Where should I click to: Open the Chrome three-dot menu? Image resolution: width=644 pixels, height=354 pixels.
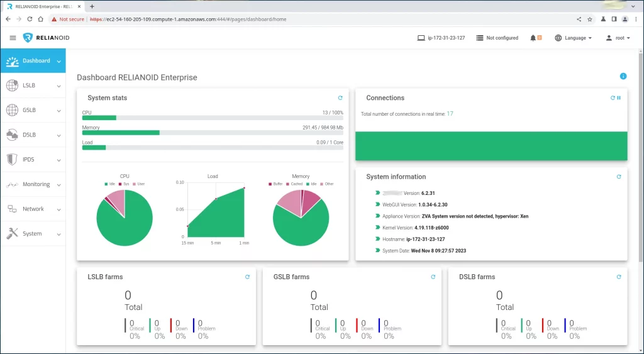tap(636, 19)
